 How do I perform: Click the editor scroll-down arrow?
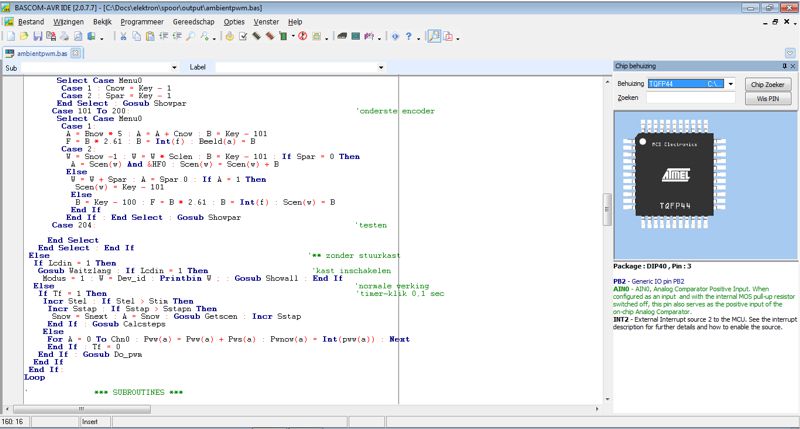pos(607,399)
